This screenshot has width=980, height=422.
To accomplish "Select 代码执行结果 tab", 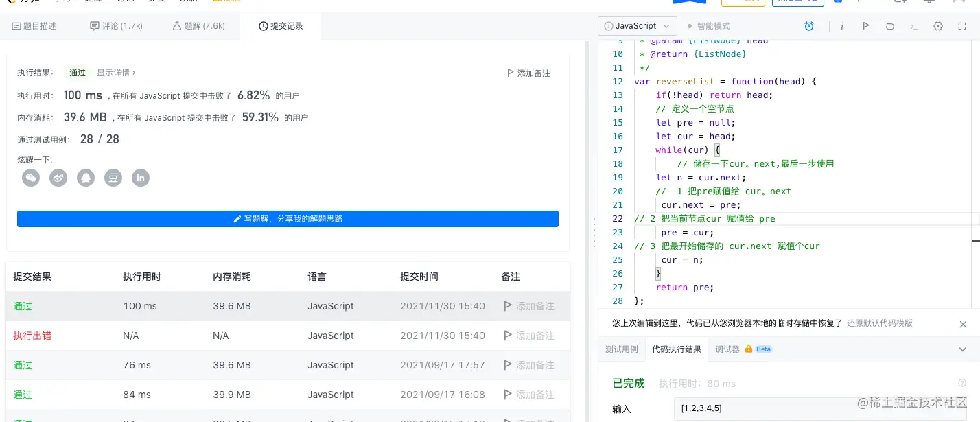I will click(x=677, y=349).
